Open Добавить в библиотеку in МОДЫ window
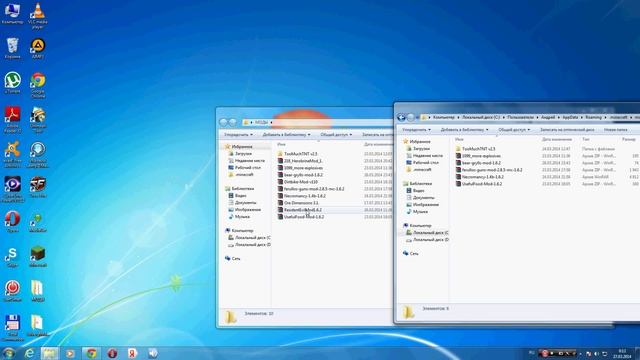The width and height of the screenshot is (640, 360). pos(286,134)
